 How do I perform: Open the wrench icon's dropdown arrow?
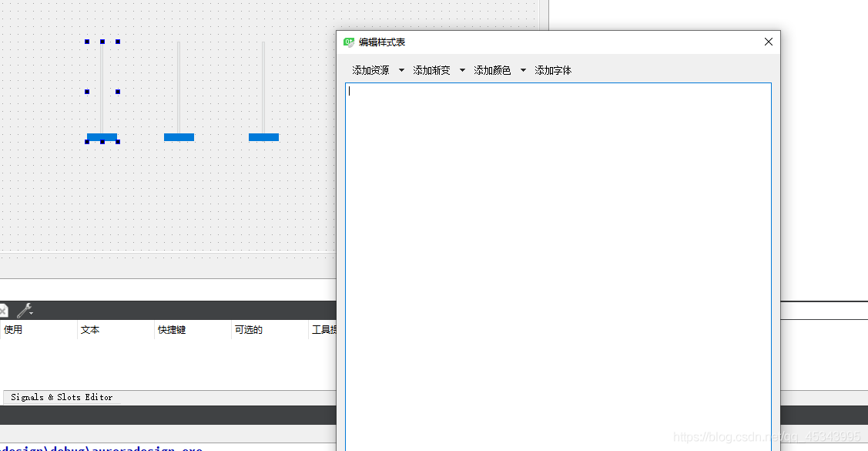(30, 312)
